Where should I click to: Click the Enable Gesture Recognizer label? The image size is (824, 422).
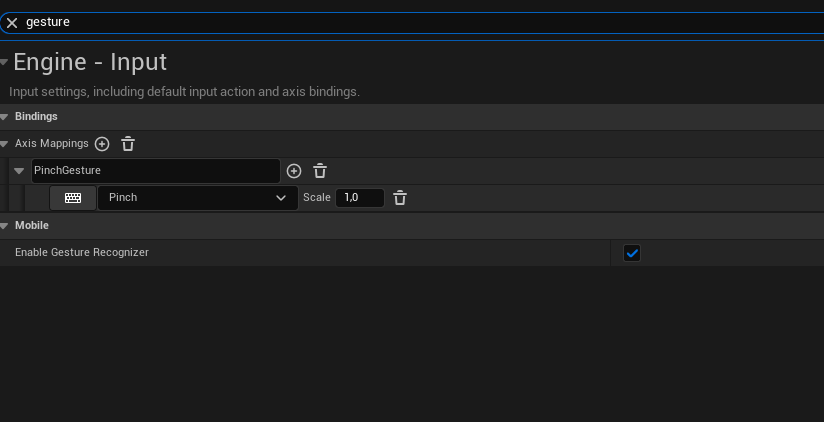click(82, 253)
